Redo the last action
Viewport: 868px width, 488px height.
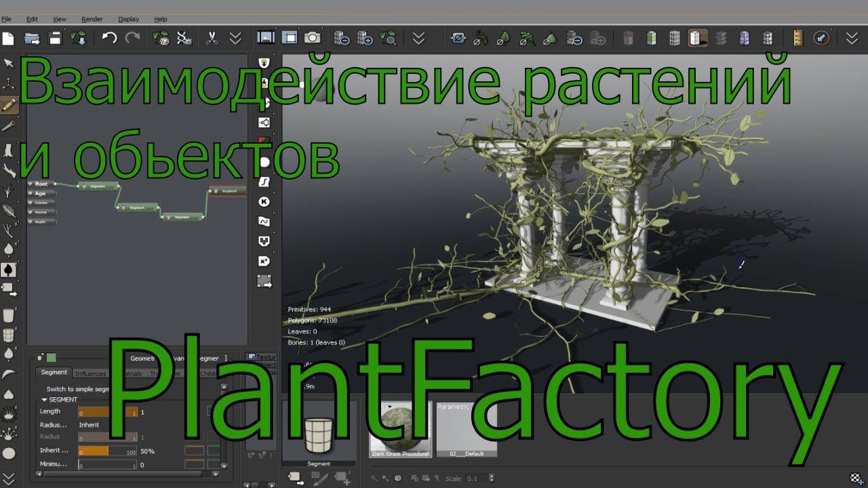pos(133,38)
